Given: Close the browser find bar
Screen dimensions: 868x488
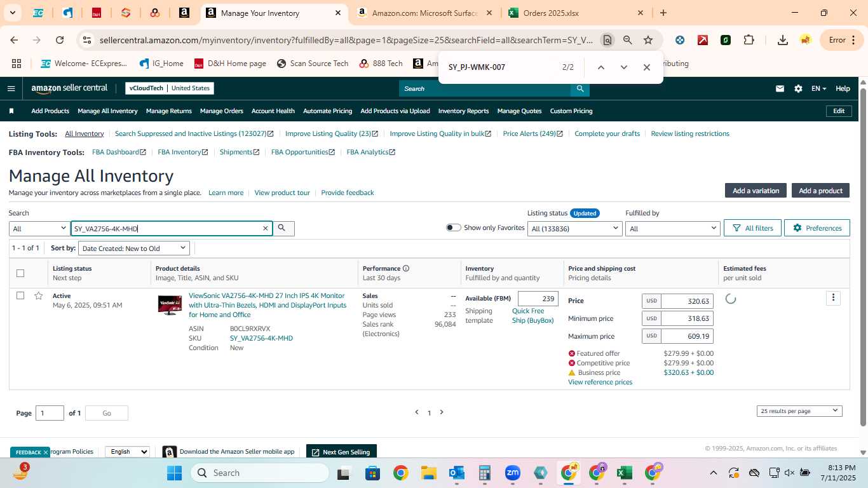Looking at the screenshot, I should (x=646, y=67).
